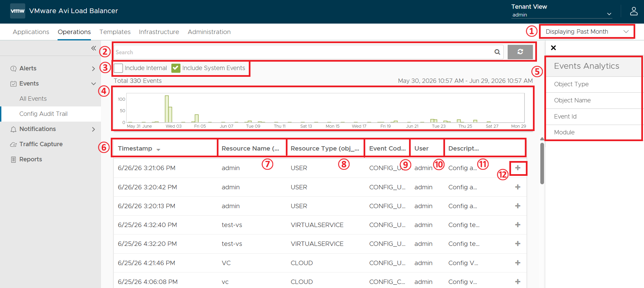
Task: Click the search magnifier icon
Action: (x=497, y=52)
